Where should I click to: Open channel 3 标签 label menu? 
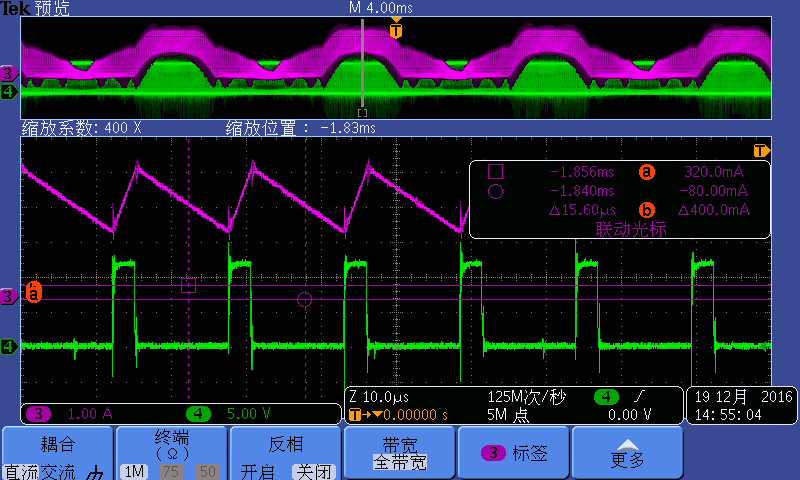514,452
